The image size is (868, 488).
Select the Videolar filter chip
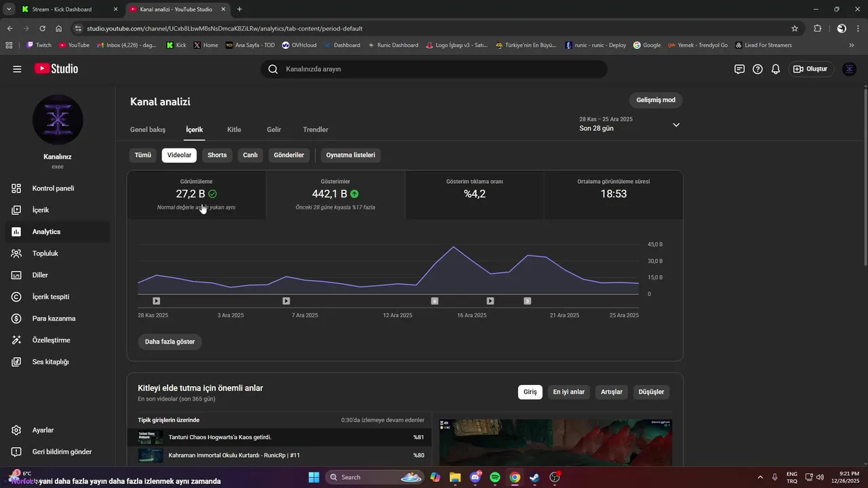click(179, 155)
